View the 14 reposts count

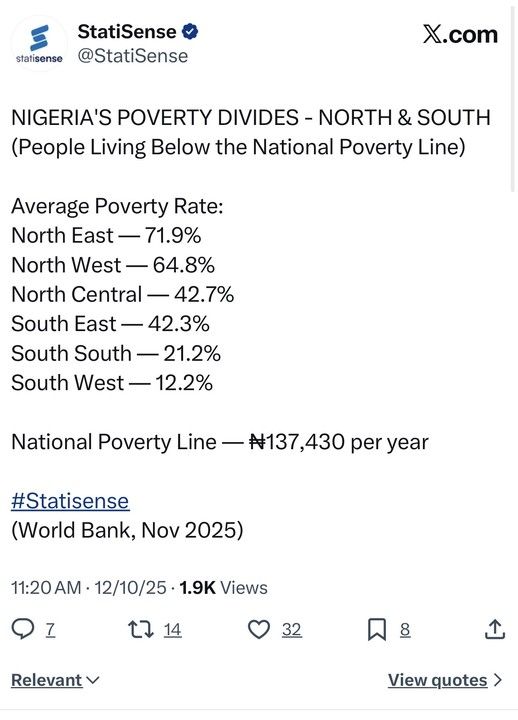click(173, 630)
